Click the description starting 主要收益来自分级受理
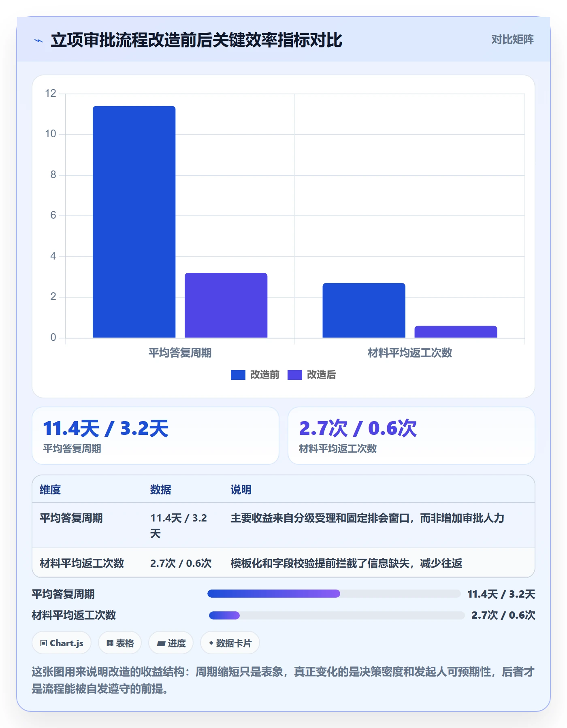567x728 pixels. point(367,518)
